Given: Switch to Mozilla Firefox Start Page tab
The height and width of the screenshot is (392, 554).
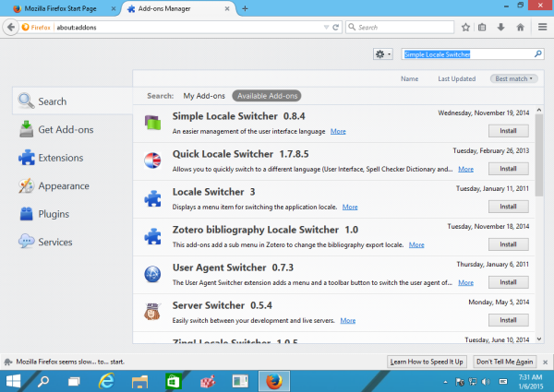Looking at the screenshot, I should [x=60, y=8].
